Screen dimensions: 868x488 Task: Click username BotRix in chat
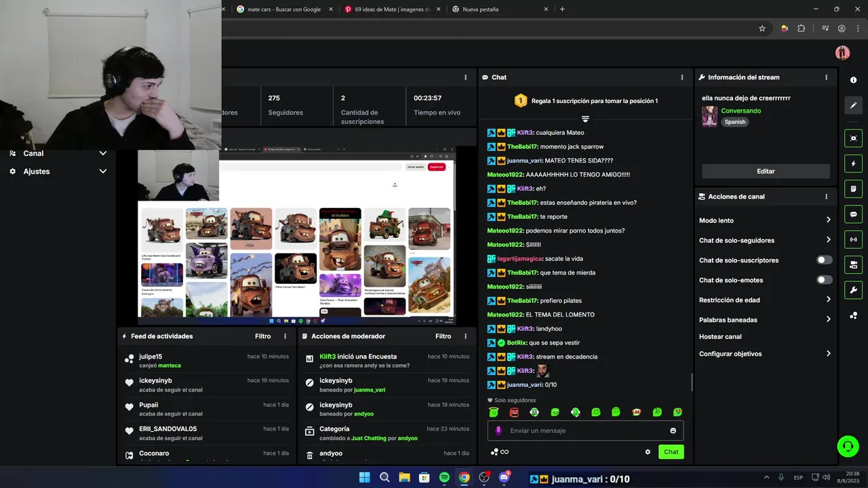(x=516, y=343)
